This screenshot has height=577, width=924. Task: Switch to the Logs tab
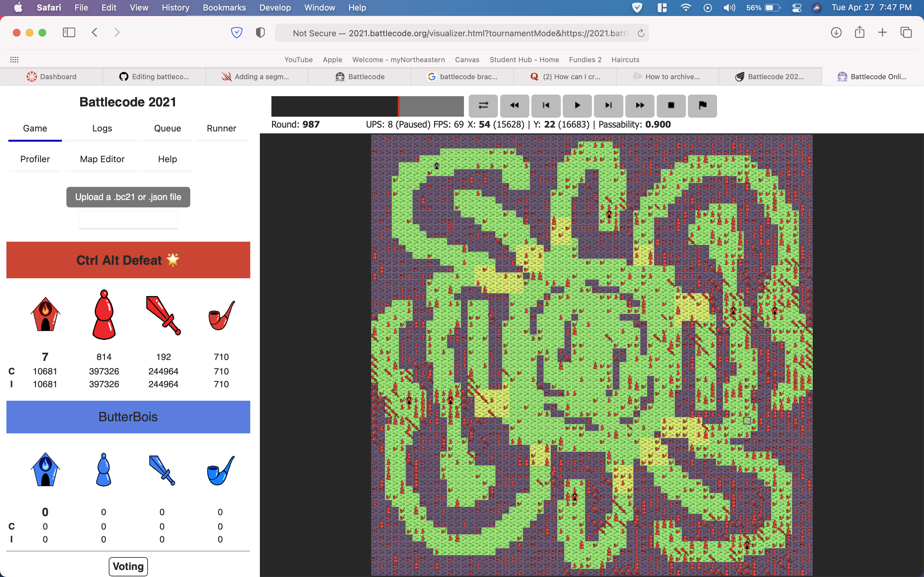(x=102, y=128)
